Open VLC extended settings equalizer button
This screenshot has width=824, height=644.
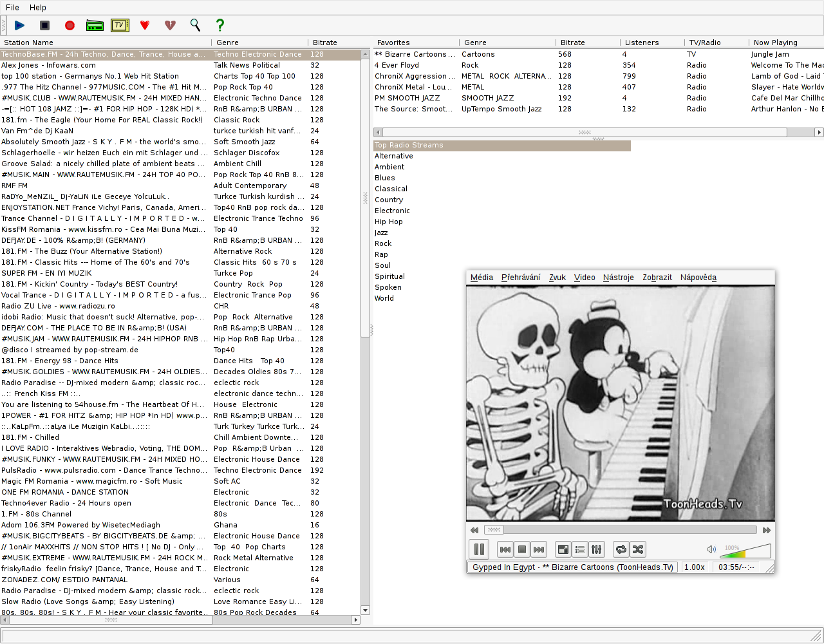coord(597,549)
